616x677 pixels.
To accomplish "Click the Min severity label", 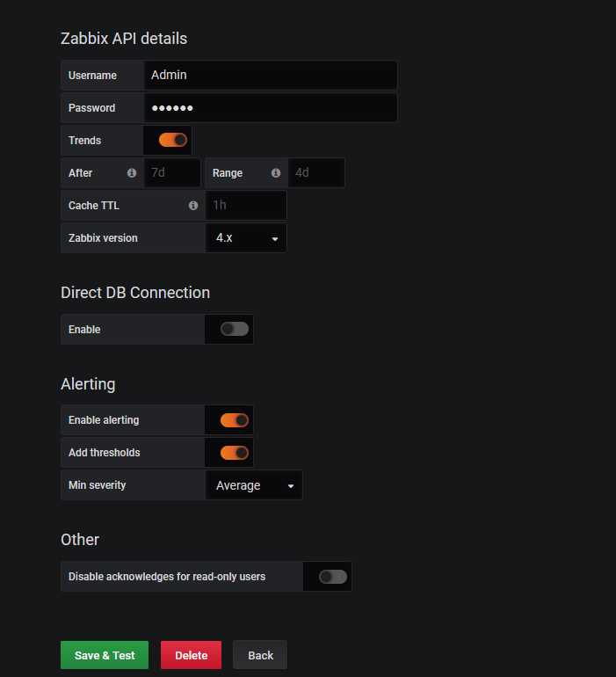I will click(98, 485).
